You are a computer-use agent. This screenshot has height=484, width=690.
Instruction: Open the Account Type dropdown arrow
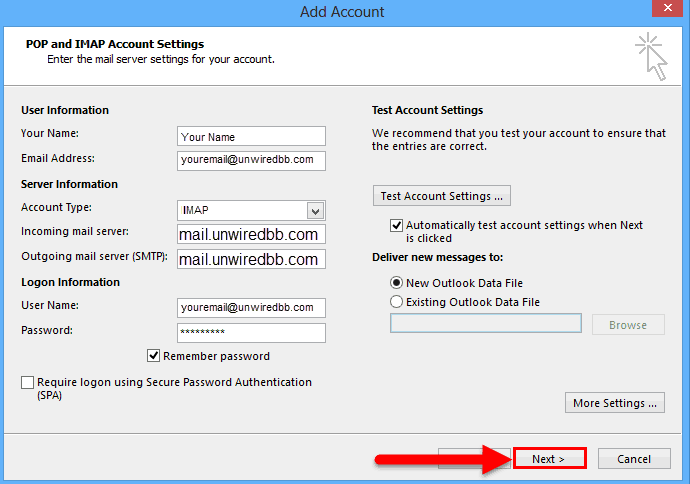[x=315, y=211]
